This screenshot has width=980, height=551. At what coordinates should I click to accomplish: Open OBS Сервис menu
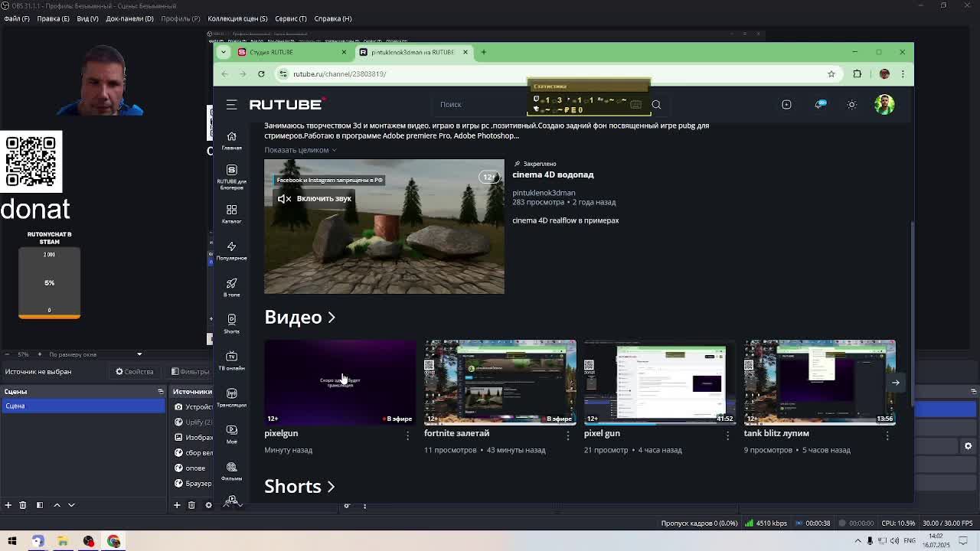pos(290,18)
